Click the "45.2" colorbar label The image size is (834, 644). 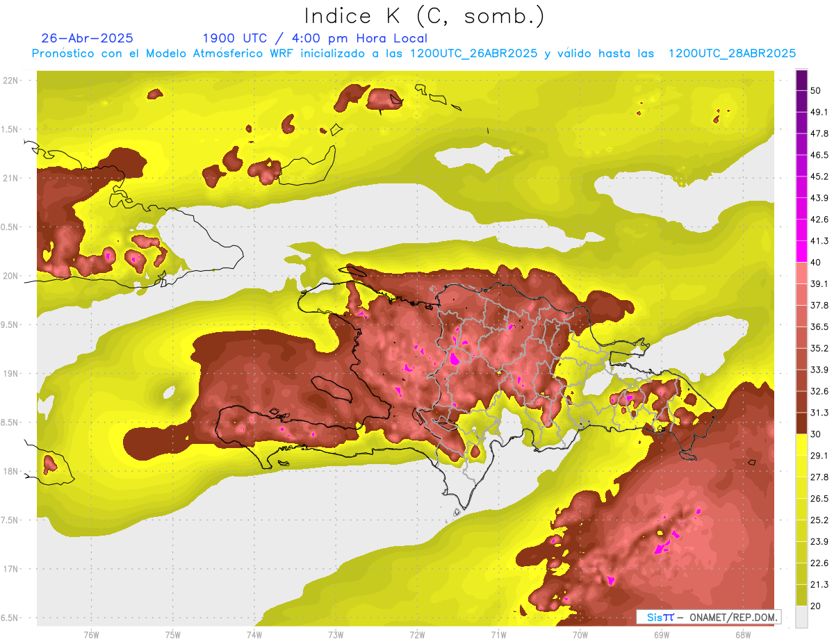pos(819,176)
